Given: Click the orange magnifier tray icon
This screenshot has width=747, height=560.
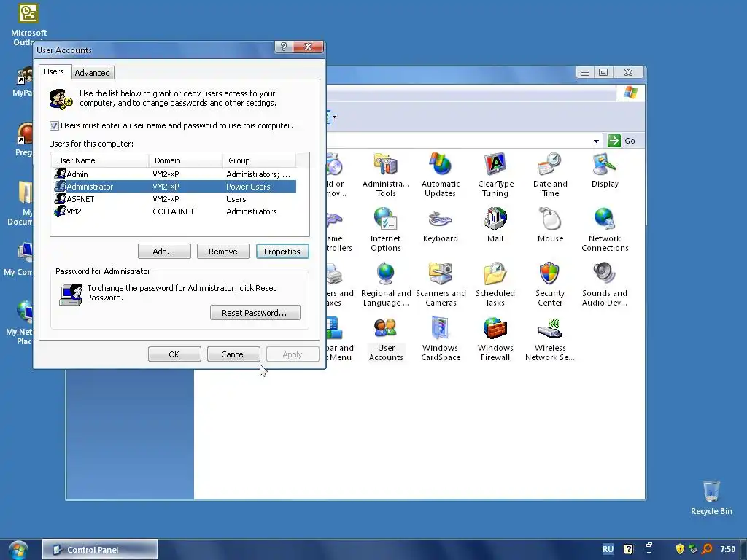Looking at the screenshot, I should pyautogui.click(x=708, y=549).
